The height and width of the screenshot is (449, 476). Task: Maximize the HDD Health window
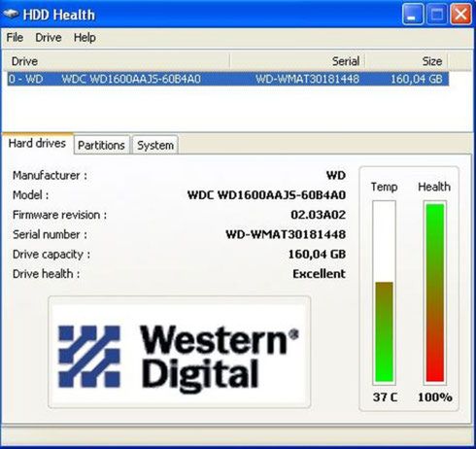[436, 15]
